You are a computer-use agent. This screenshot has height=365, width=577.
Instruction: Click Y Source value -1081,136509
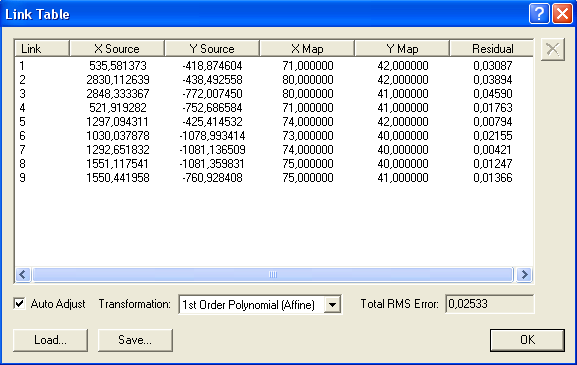pyautogui.click(x=212, y=150)
